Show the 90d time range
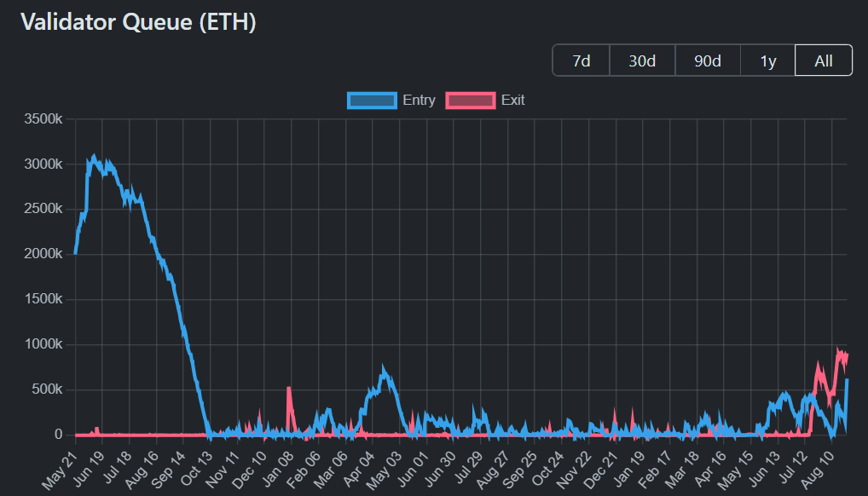Image resolution: width=868 pixels, height=496 pixels. pos(707,61)
